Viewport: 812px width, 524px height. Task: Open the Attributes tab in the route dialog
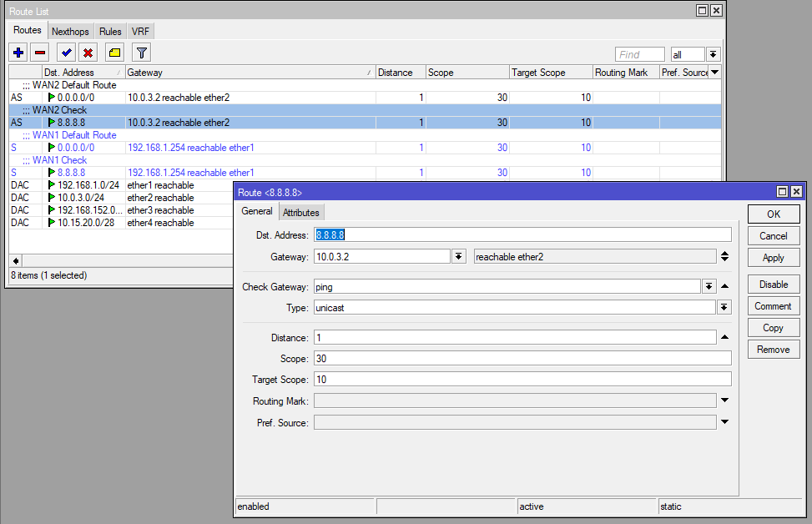click(301, 212)
